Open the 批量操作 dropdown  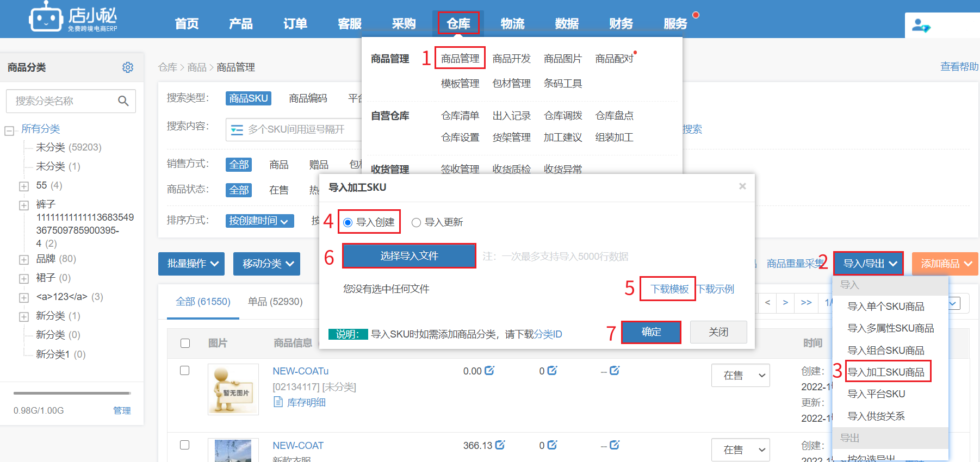[192, 264]
